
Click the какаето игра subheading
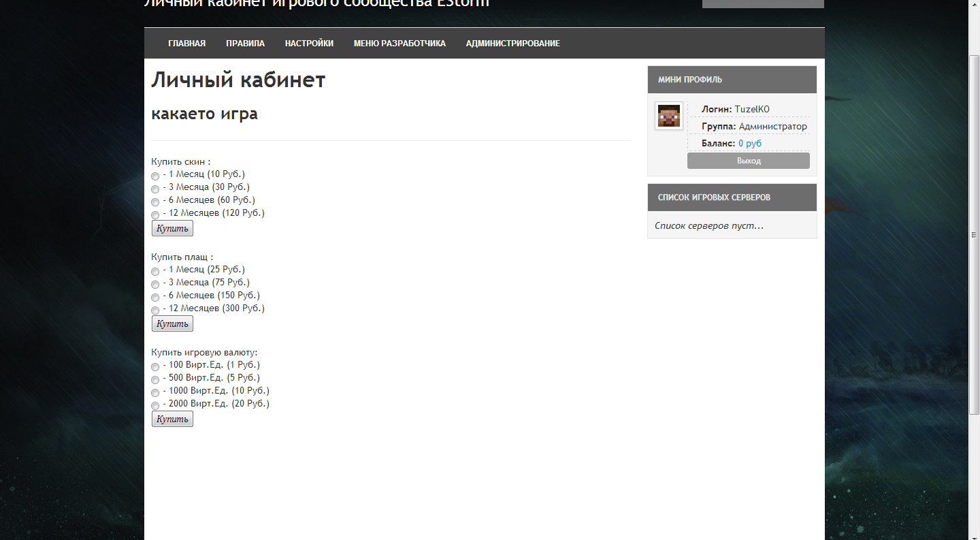click(204, 114)
